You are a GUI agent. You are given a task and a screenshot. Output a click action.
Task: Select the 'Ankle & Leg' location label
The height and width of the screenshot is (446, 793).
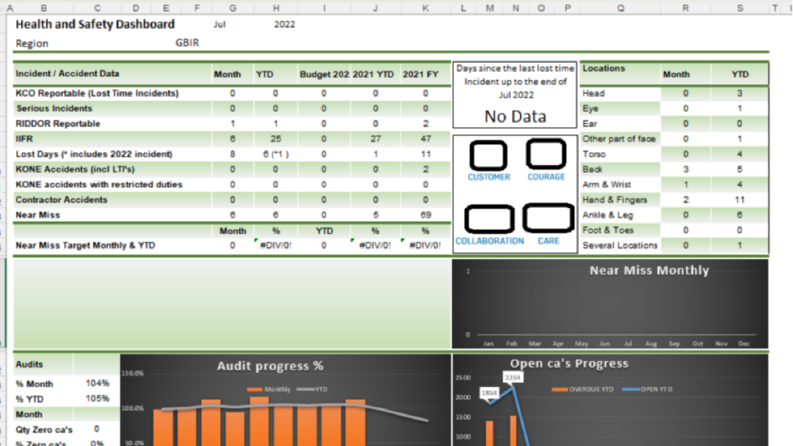click(x=607, y=215)
